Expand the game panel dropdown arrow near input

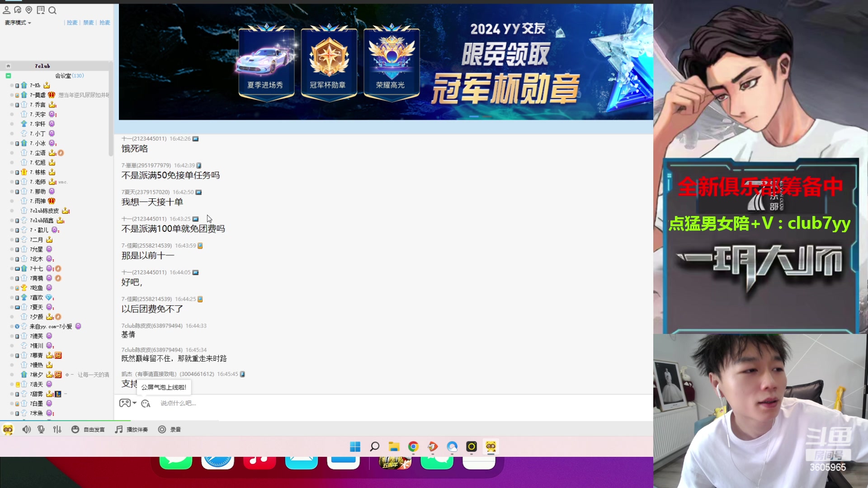[x=134, y=403]
